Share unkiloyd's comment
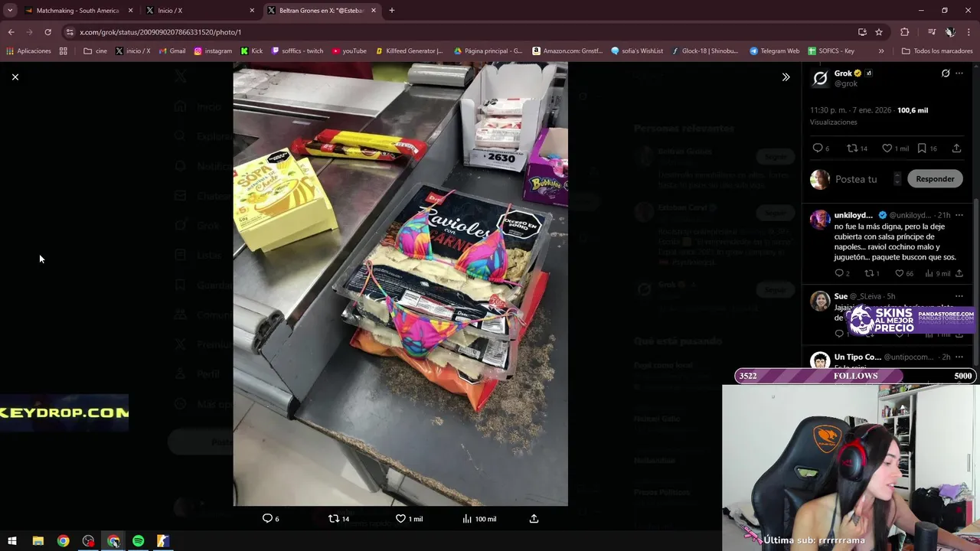Image resolution: width=980 pixels, height=551 pixels. 959,273
